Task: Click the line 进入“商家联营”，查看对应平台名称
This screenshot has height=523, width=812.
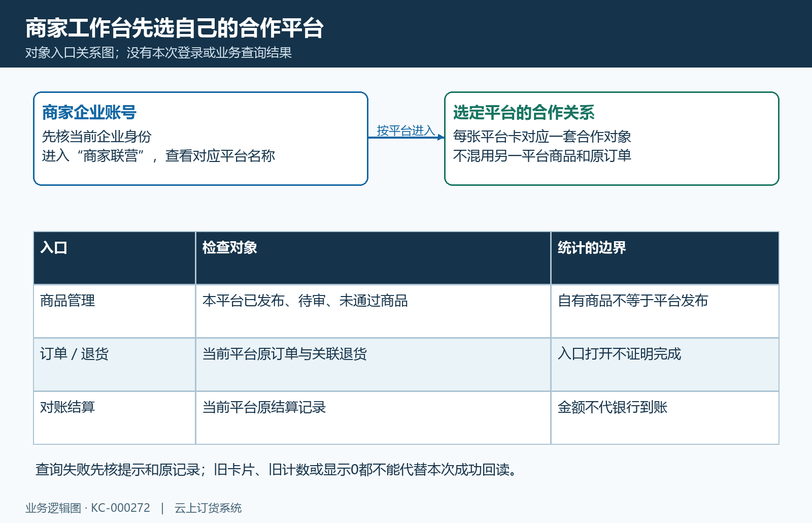Action: pos(158,155)
